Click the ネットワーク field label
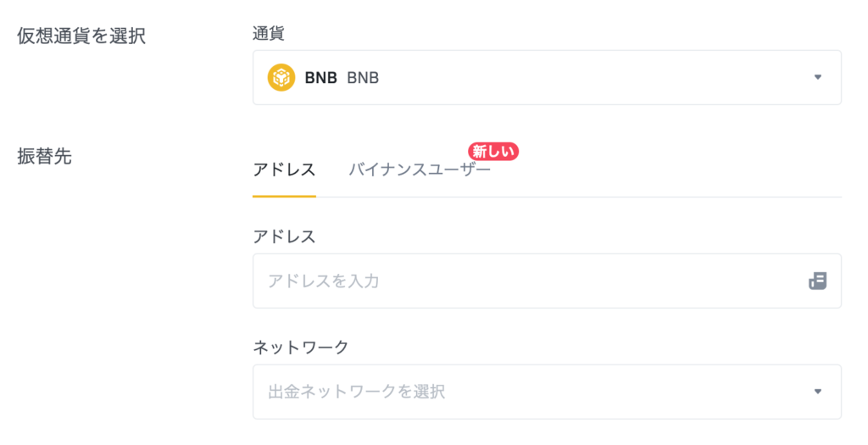This screenshot has width=868, height=445. [x=301, y=347]
